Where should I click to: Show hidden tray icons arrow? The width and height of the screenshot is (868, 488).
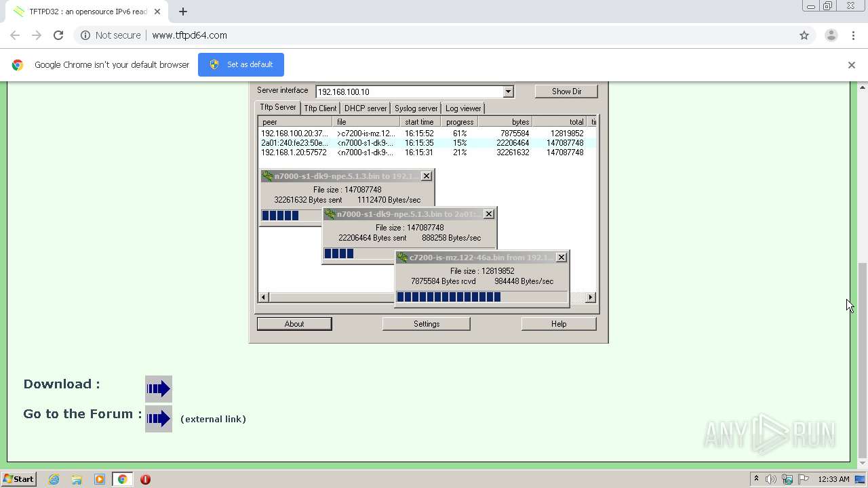pyautogui.click(x=756, y=479)
